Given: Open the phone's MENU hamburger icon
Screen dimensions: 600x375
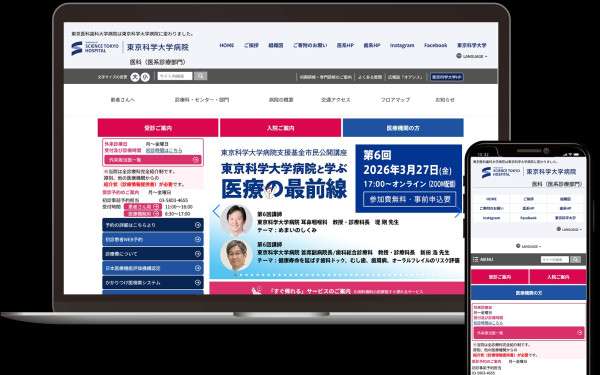Looking at the screenshot, I should 475,259.
